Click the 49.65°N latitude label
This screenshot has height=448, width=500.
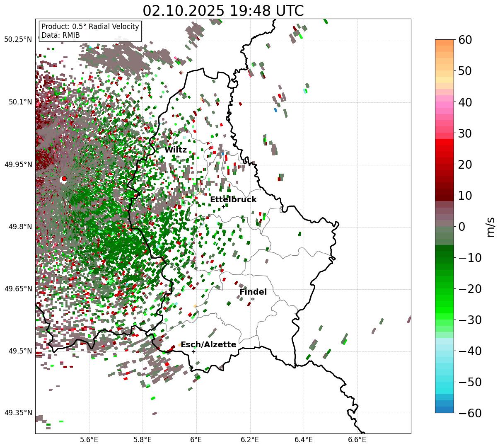click(x=18, y=289)
